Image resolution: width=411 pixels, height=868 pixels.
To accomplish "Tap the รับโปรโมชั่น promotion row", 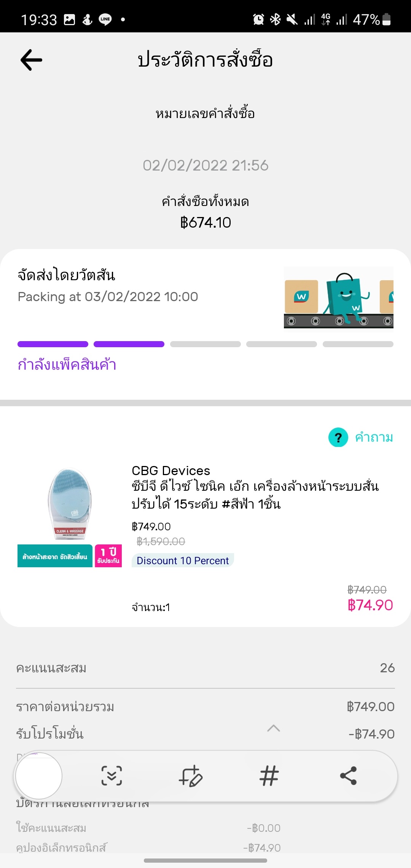I will (50, 734).
